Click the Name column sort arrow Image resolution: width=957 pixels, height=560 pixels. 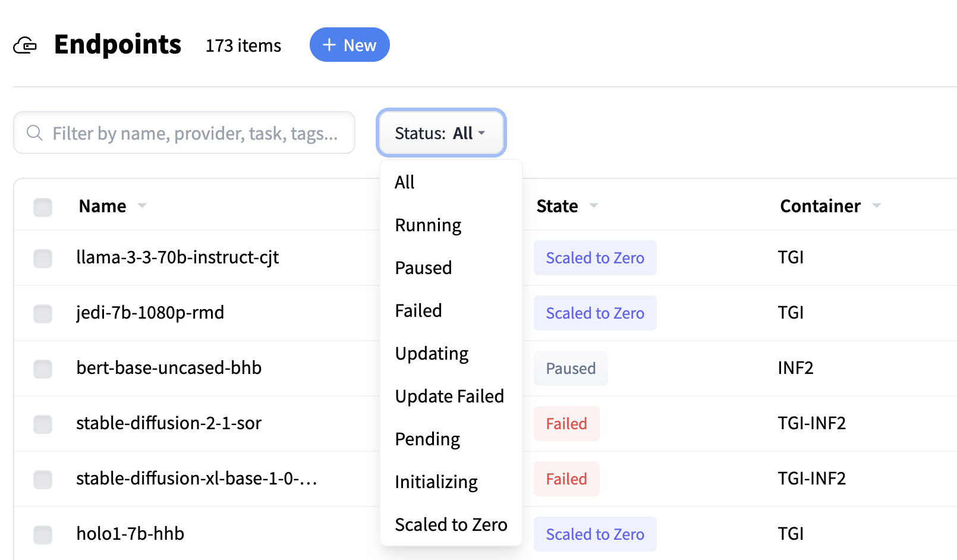[x=142, y=206]
